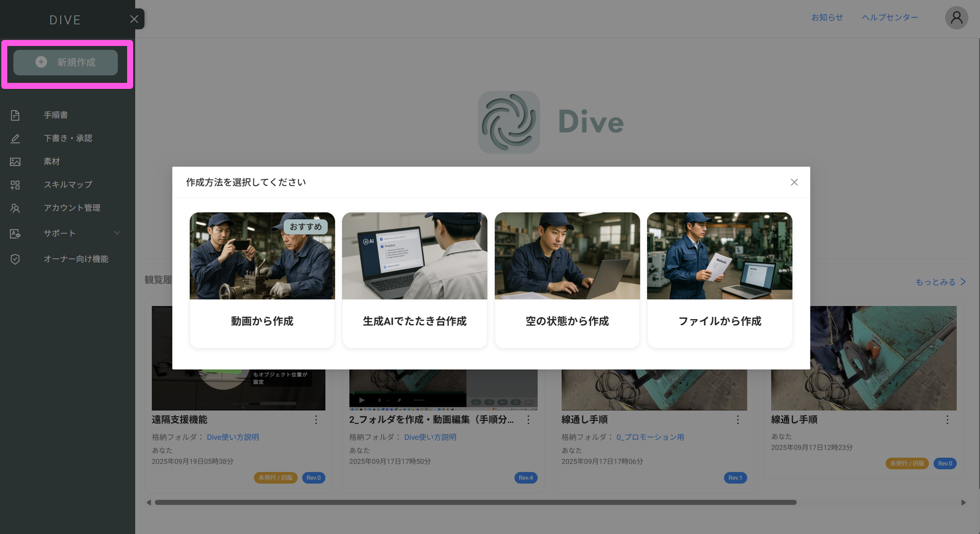Open the user profile avatar icon
This screenshot has height=534, width=980.
(x=956, y=18)
